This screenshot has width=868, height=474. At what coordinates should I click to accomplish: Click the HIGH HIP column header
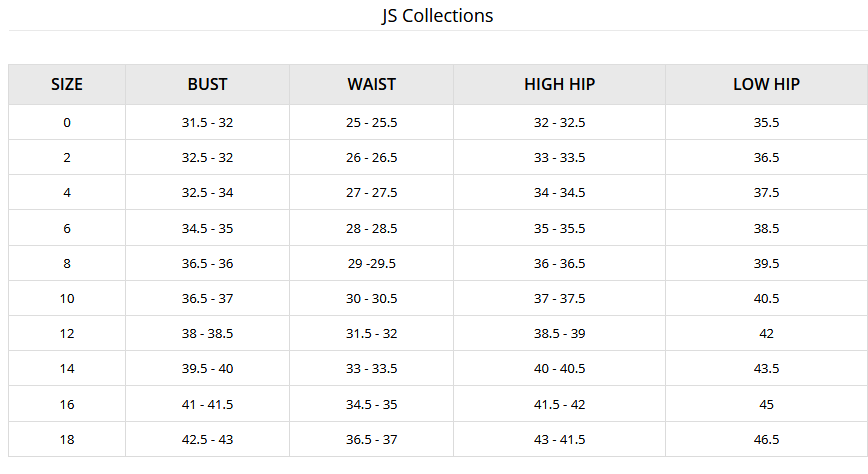coord(559,85)
